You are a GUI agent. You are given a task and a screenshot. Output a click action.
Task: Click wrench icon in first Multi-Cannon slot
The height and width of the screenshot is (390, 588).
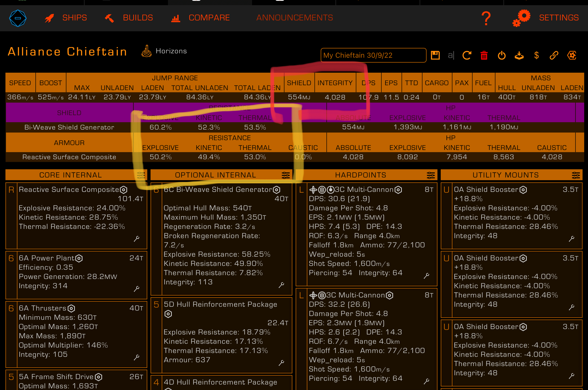[x=427, y=276]
